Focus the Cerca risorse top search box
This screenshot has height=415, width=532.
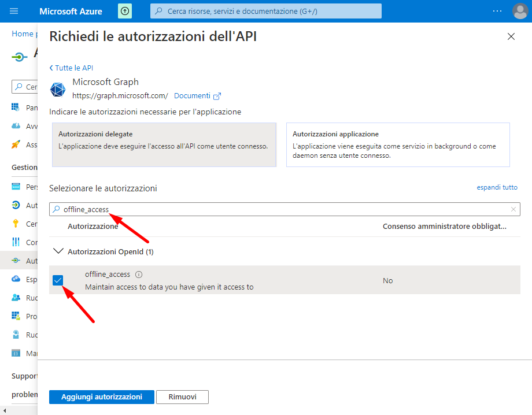click(266, 11)
